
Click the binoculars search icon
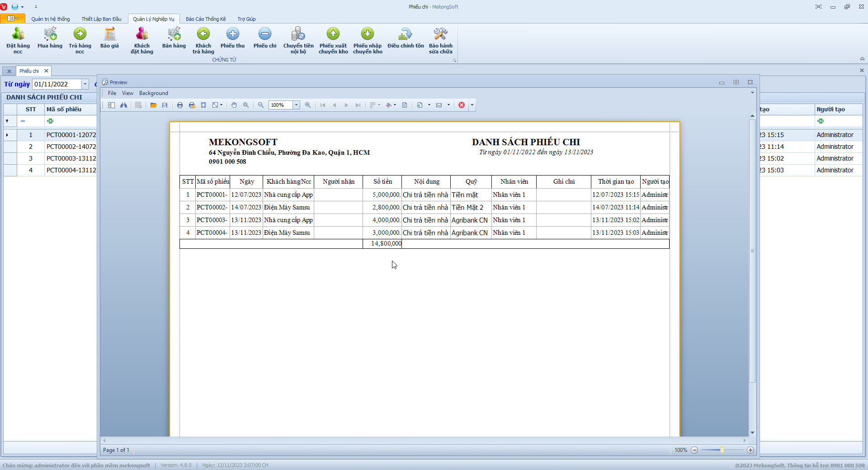click(123, 105)
